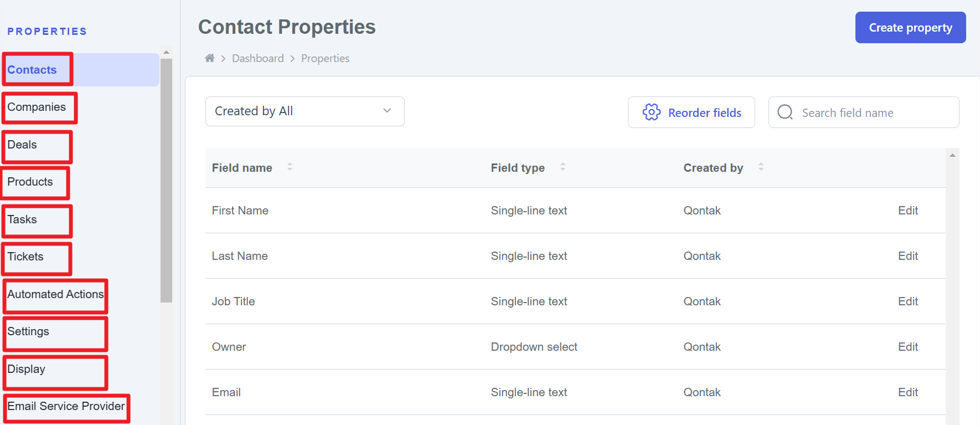Edit the Email field
This screenshot has height=425, width=980.
(x=908, y=392)
